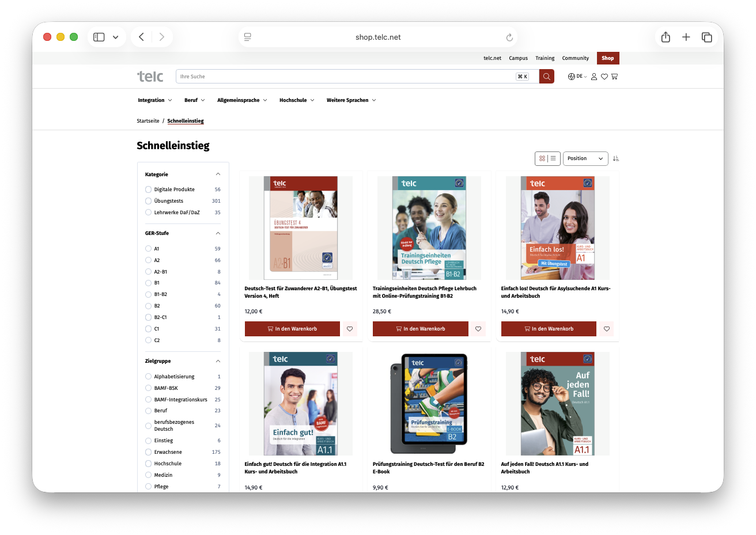The height and width of the screenshot is (535, 756).
Task: Open Training top link
Action: point(545,58)
